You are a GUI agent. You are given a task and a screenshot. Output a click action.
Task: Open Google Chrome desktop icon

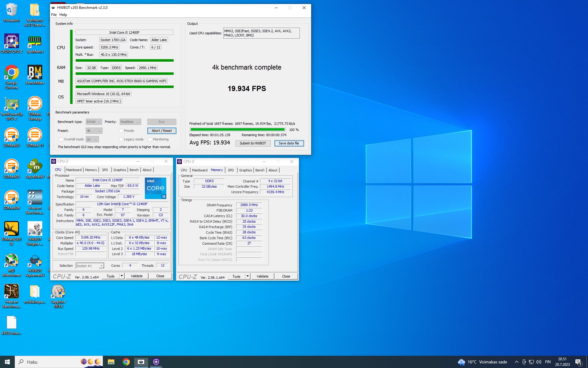(11, 77)
